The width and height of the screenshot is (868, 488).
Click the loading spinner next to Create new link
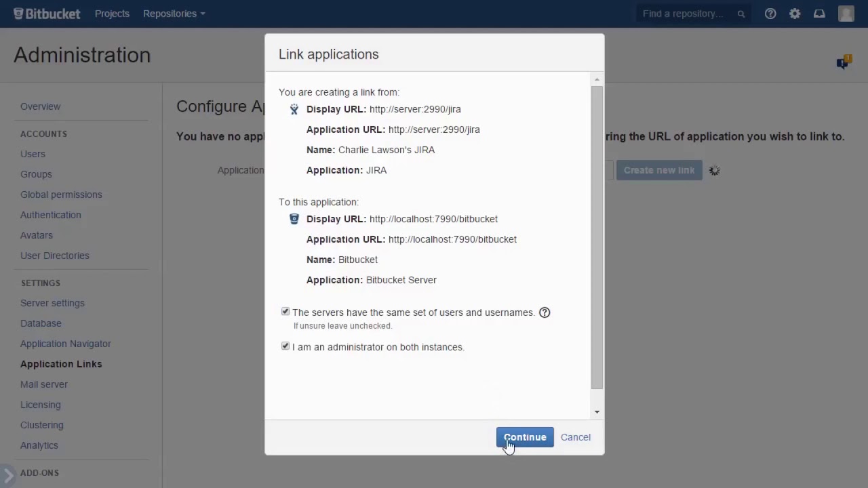(x=714, y=170)
